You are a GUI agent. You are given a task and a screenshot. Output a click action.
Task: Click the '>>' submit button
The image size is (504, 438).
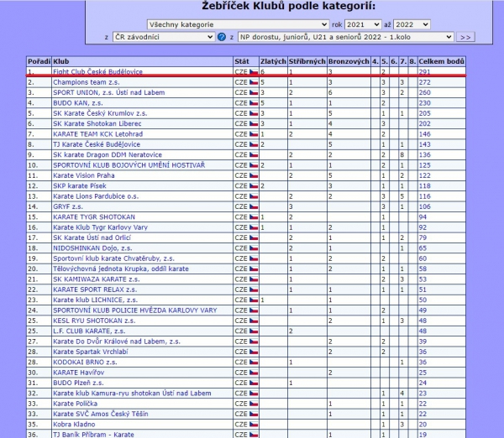(465, 37)
